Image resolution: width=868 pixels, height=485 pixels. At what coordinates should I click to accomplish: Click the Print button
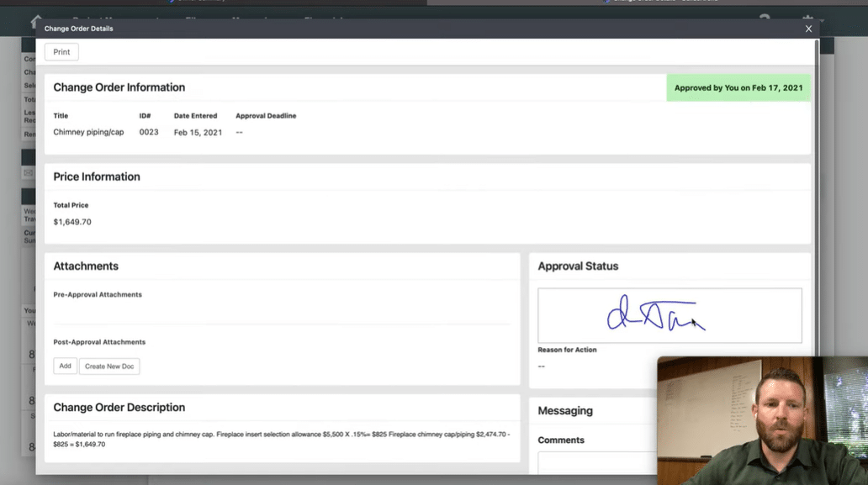tap(61, 52)
